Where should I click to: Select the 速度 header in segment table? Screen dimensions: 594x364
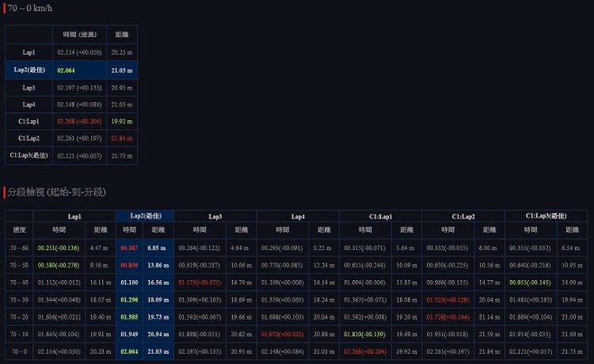20,229
